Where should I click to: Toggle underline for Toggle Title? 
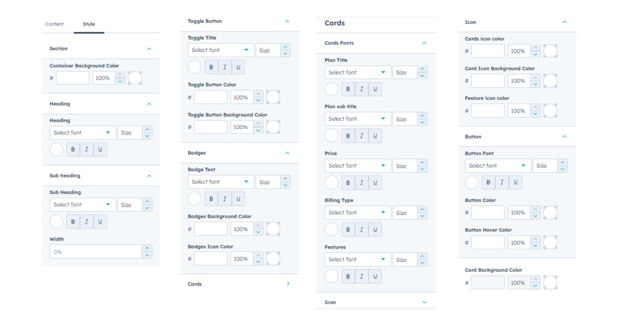(238, 67)
